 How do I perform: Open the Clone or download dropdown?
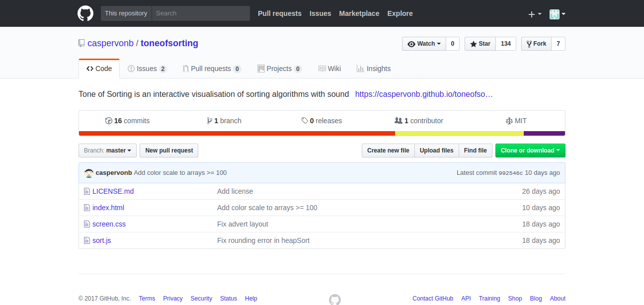[x=530, y=151]
